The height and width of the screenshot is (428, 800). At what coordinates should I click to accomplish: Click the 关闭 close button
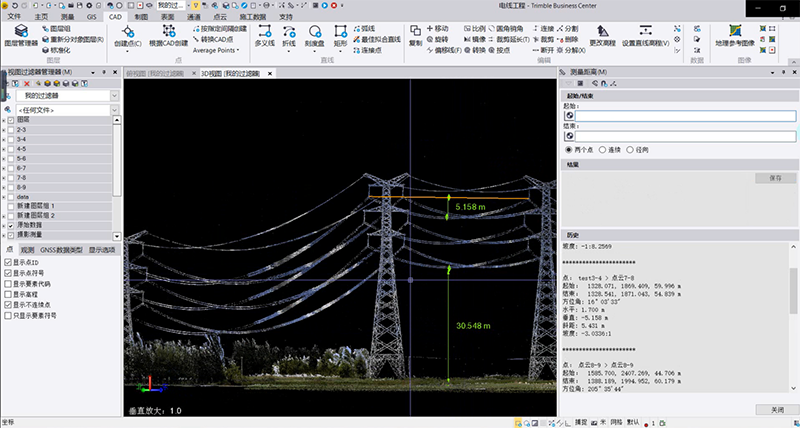pyautogui.click(x=776, y=410)
